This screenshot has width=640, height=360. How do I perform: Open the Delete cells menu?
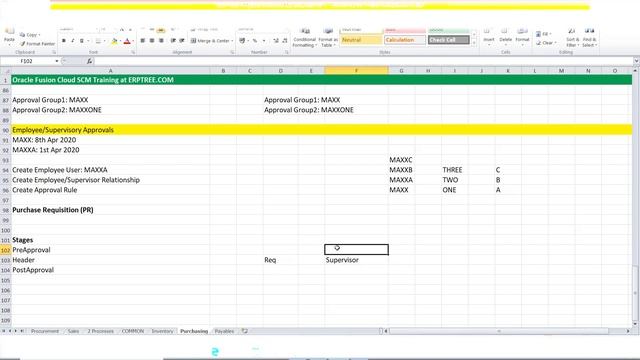coord(505,38)
